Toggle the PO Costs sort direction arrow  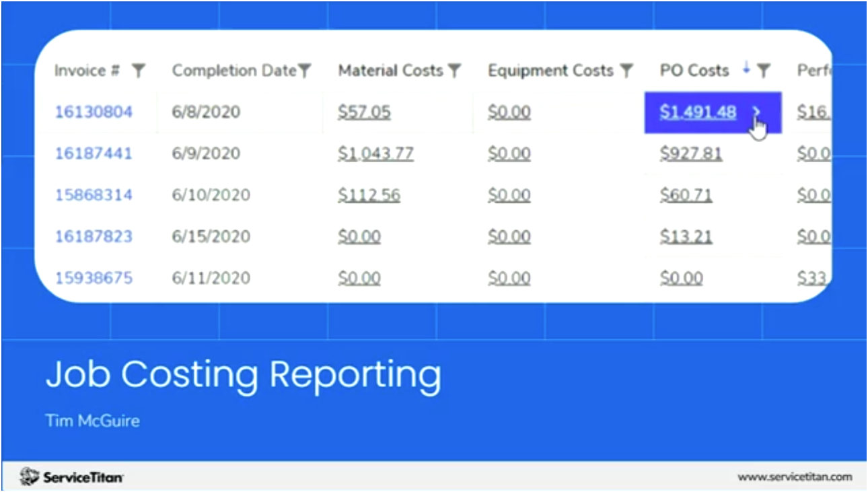[748, 69]
